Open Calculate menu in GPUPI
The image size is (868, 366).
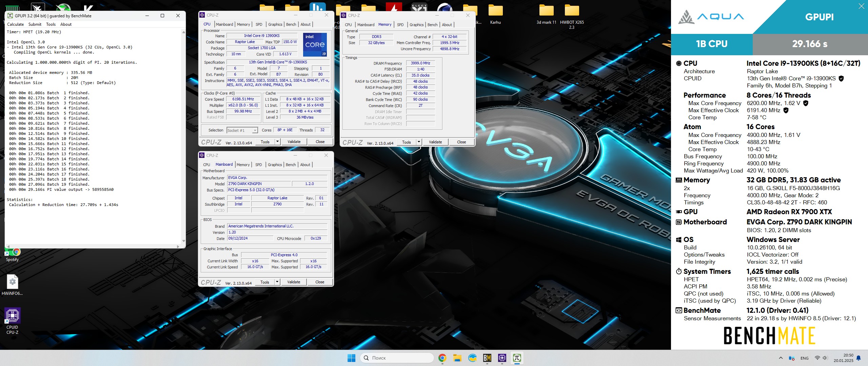[16, 24]
